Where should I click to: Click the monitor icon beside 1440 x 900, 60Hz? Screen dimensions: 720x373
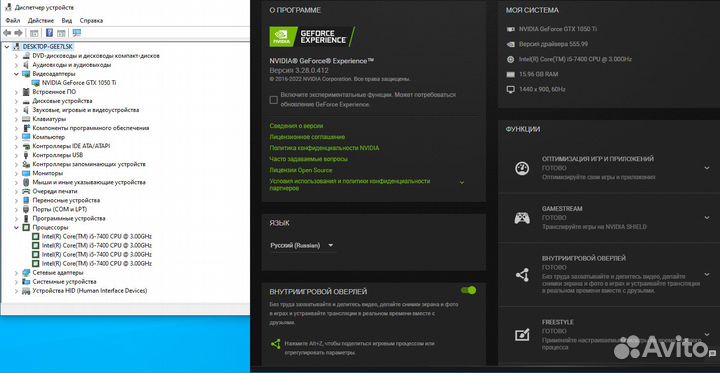click(x=510, y=90)
